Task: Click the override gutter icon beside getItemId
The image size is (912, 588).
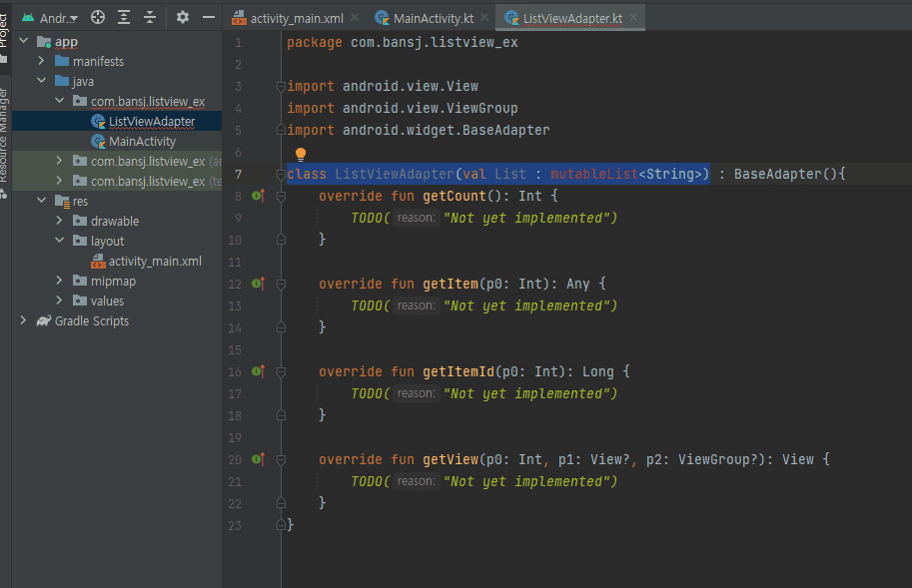Action: point(258,372)
